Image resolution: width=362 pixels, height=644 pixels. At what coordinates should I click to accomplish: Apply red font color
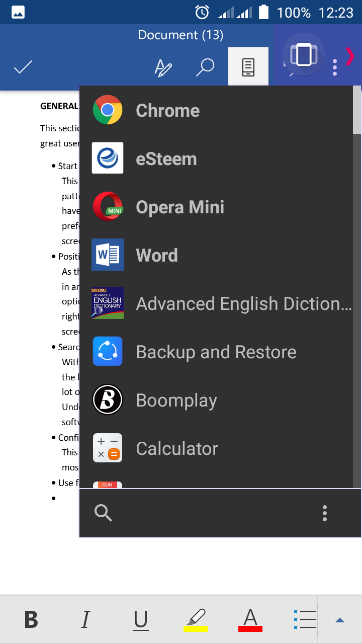[250, 620]
